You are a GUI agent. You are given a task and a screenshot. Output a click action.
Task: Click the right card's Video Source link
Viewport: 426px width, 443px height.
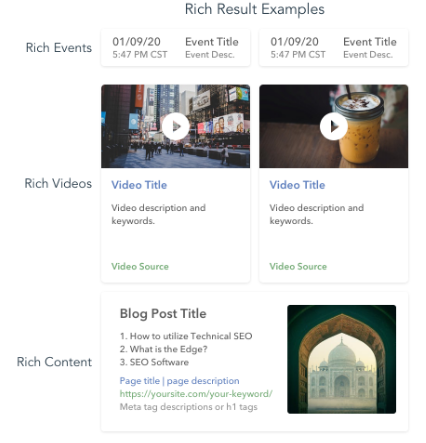[298, 266]
